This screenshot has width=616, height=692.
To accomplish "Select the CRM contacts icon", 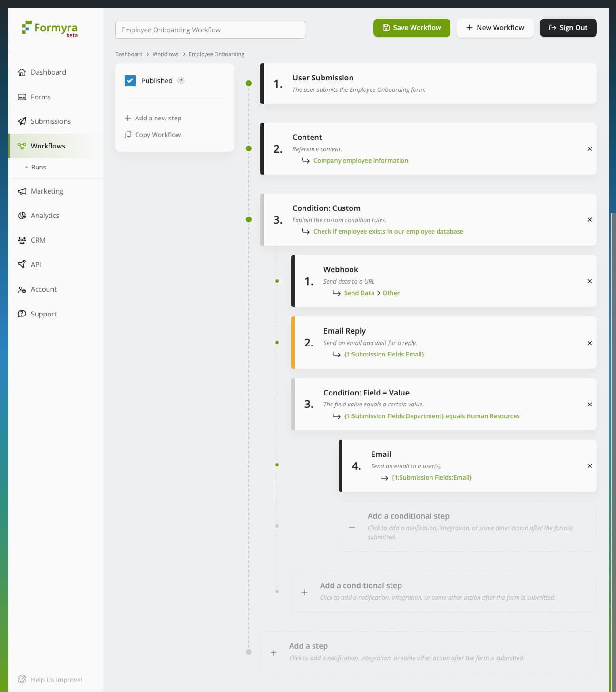I will pyautogui.click(x=22, y=240).
